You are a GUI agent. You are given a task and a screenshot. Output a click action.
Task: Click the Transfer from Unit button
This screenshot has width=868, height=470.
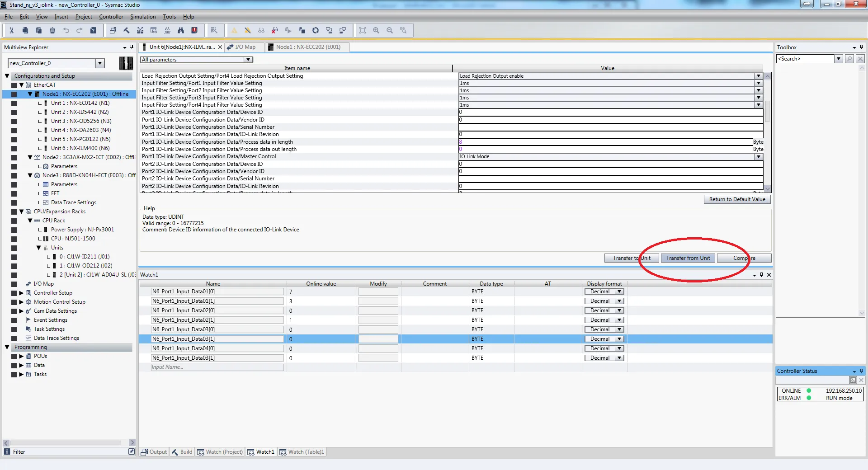(x=688, y=258)
